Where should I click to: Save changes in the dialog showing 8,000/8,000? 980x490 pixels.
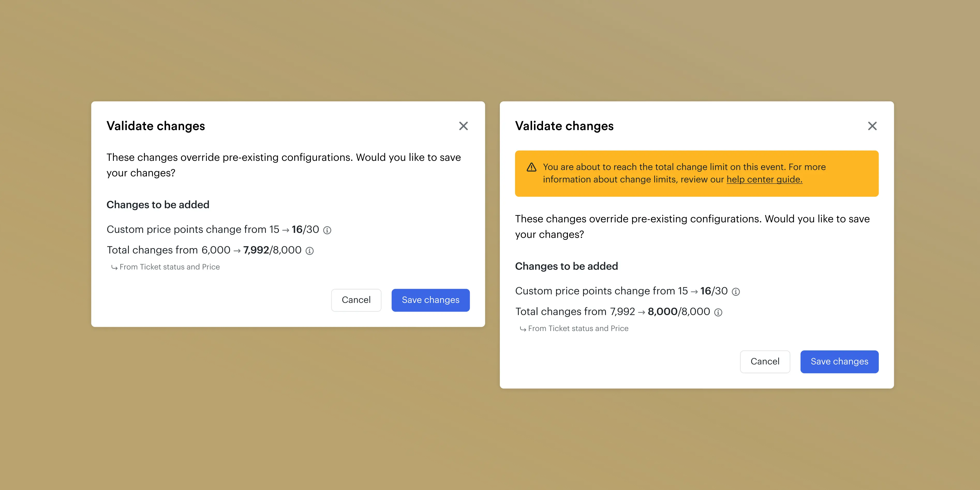(x=839, y=362)
